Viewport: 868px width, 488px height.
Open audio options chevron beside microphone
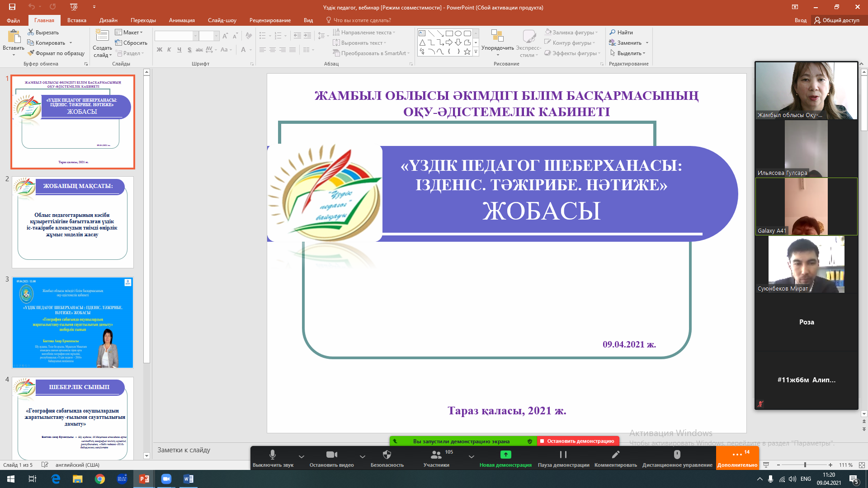click(x=302, y=456)
